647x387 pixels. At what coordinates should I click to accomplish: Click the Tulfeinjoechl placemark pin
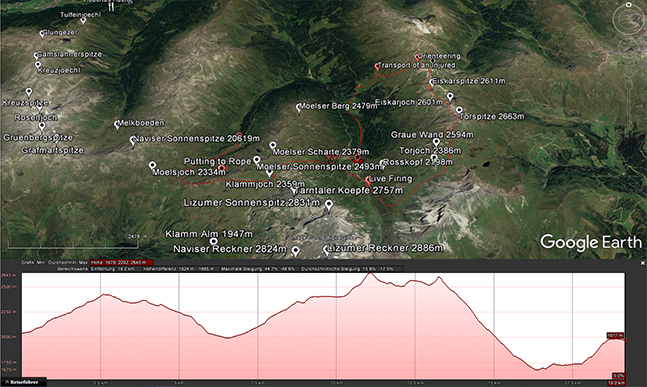(x=83, y=20)
